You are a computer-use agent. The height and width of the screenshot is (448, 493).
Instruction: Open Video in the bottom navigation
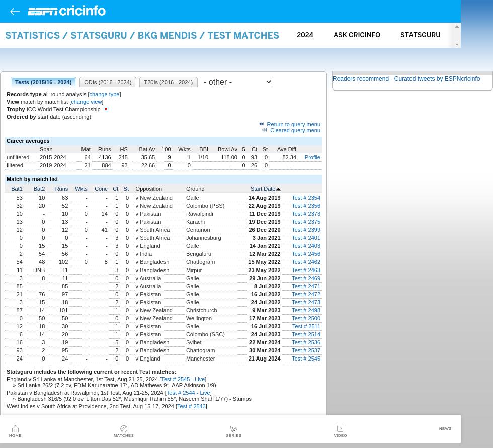340,431
